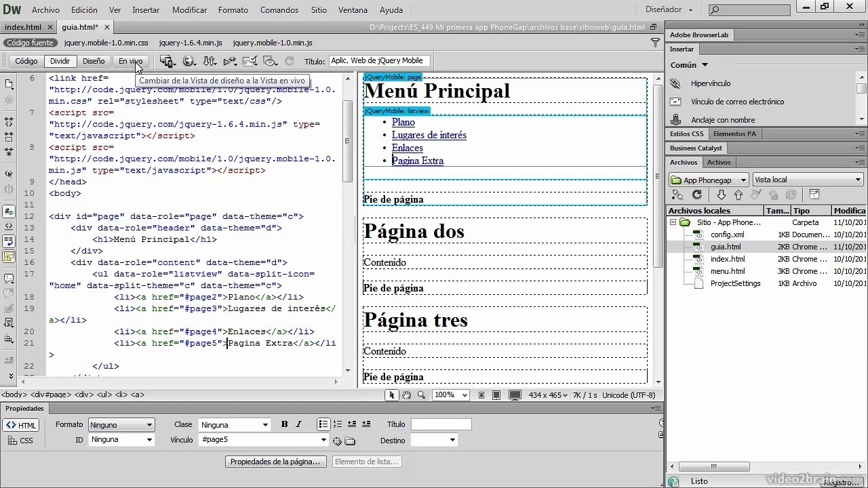This screenshot has width=868, height=488.
Task: Click the point-to-file target icon next to Vínculo
Action: 337,441
